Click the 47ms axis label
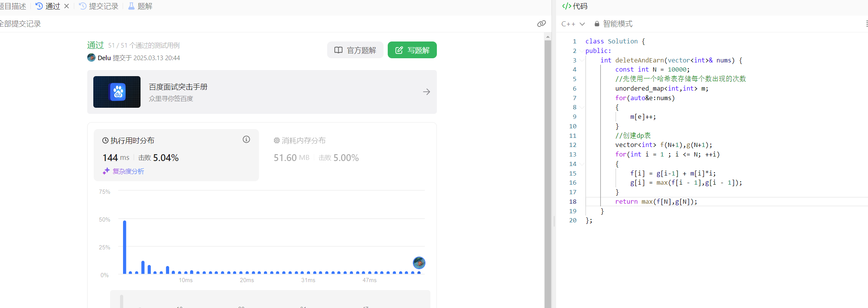The image size is (868, 308). (x=369, y=280)
